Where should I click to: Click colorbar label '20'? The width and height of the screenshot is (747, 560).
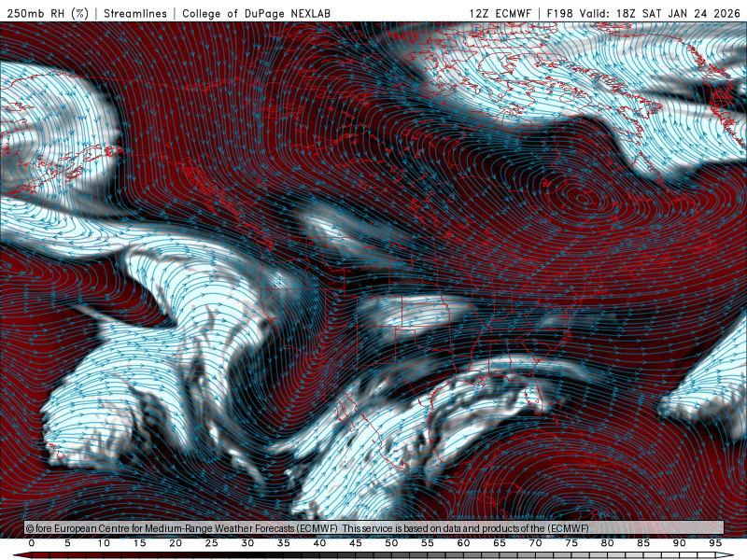pos(176,543)
